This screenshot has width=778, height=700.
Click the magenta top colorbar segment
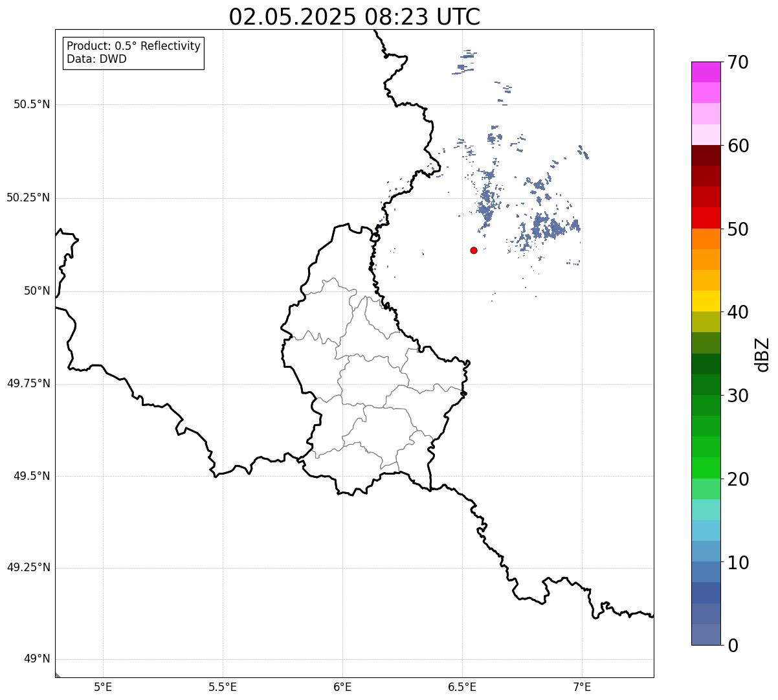(x=706, y=72)
